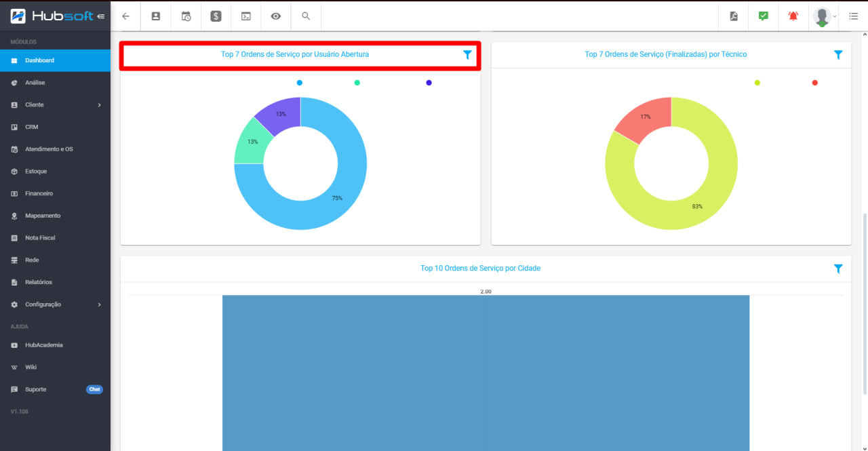
Task: Click the back arrow in the top toolbar
Action: (125, 16)
